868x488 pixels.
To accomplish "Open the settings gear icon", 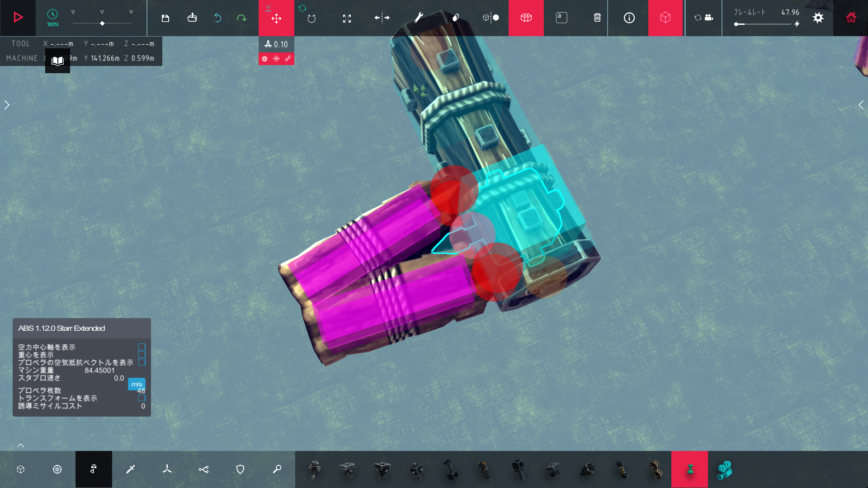I will 818,18.
